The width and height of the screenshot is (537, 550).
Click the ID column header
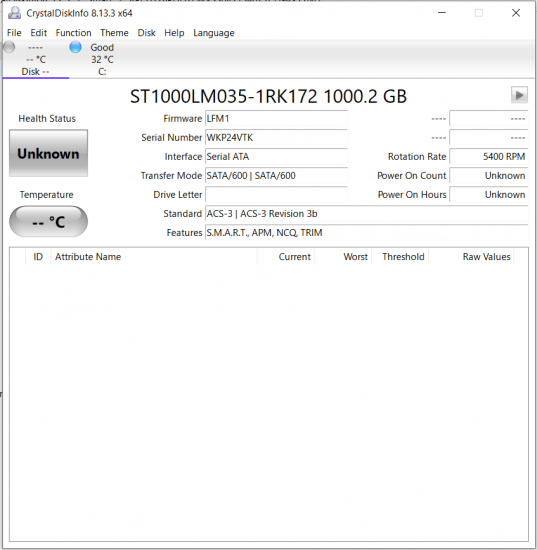(x=38, y=257)
